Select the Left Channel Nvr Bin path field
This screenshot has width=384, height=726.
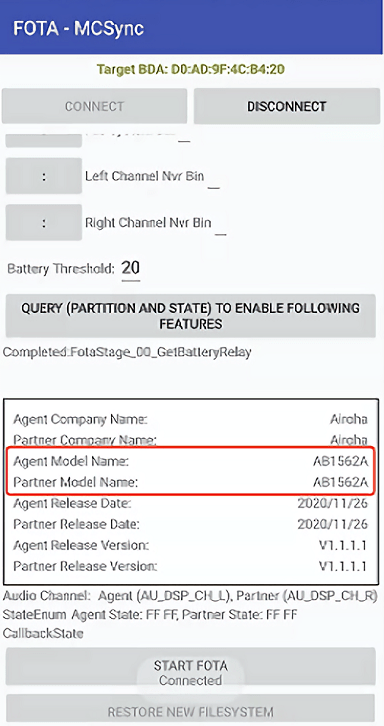point(214,178)
